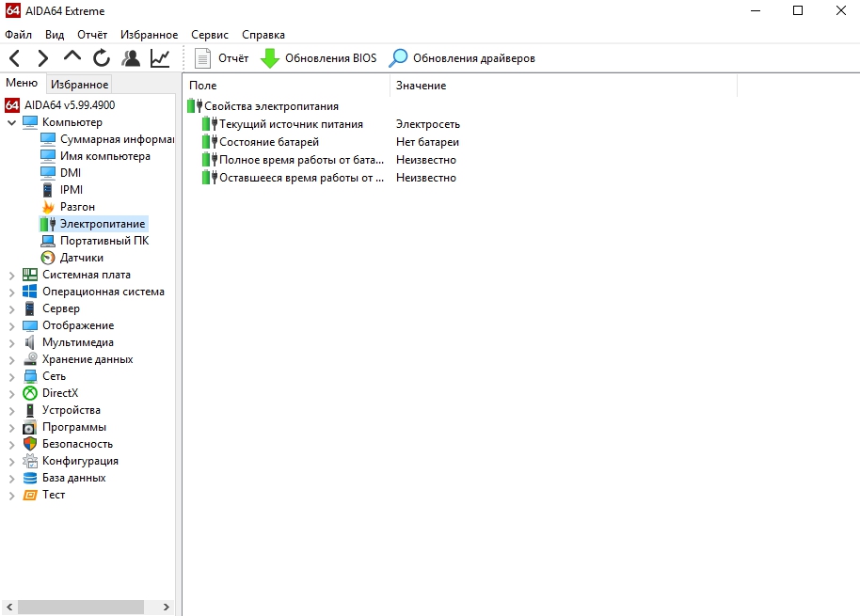
Task: Go forward with the right arrow toolbar icon
Action: 42,58
